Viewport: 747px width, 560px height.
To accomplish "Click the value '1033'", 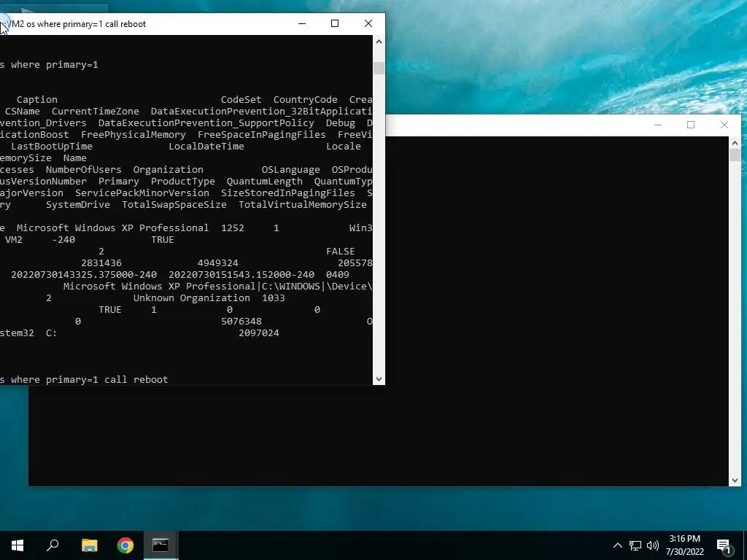I will point(274,297).
